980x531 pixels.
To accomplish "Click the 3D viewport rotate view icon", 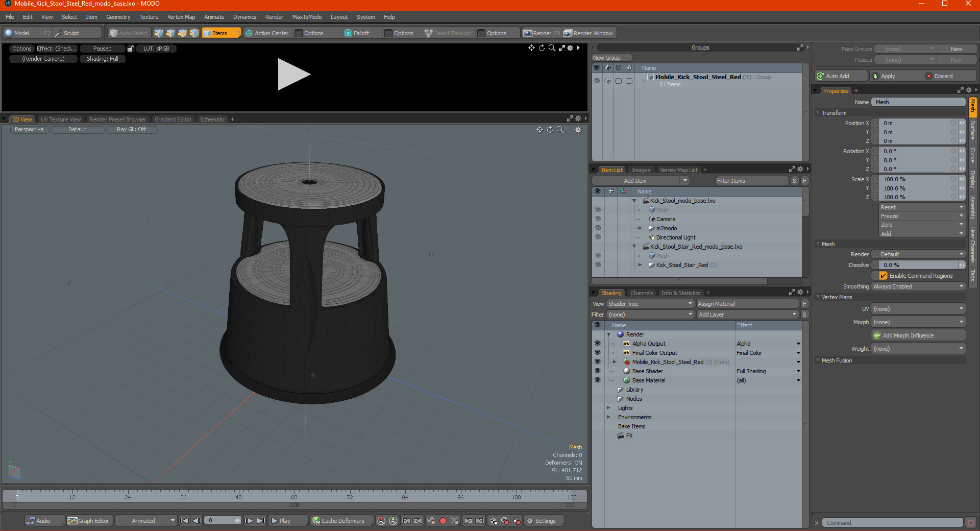I will (550, 130).
